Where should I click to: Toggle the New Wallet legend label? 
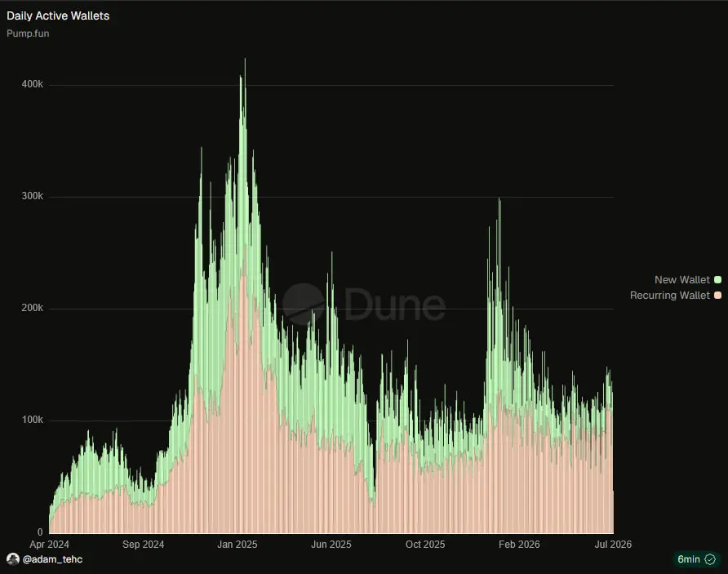point(682,279)
